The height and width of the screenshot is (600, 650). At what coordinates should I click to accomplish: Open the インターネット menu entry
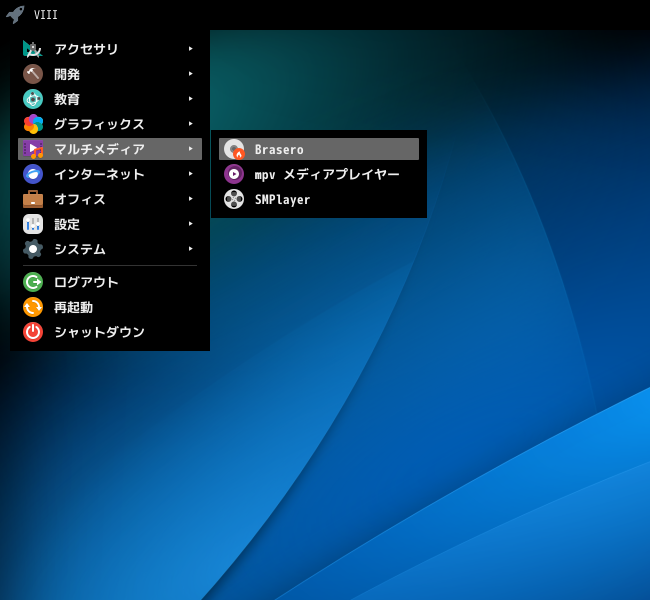tap(110, 174)
